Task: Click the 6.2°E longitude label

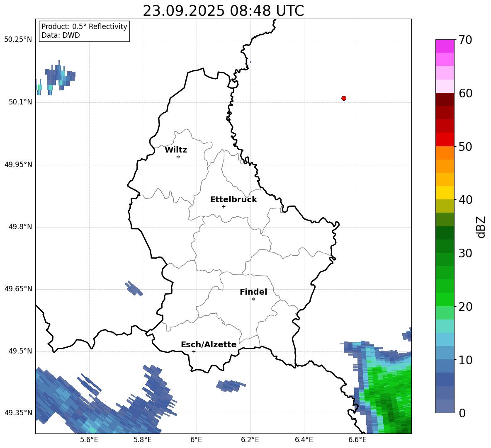Action: click(x=250, y=440)
